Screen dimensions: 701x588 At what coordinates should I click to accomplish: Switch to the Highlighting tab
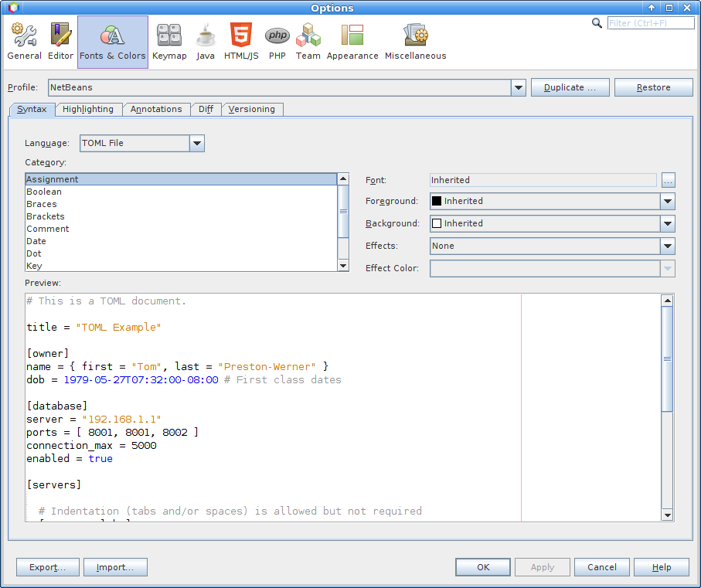point(88,110)
